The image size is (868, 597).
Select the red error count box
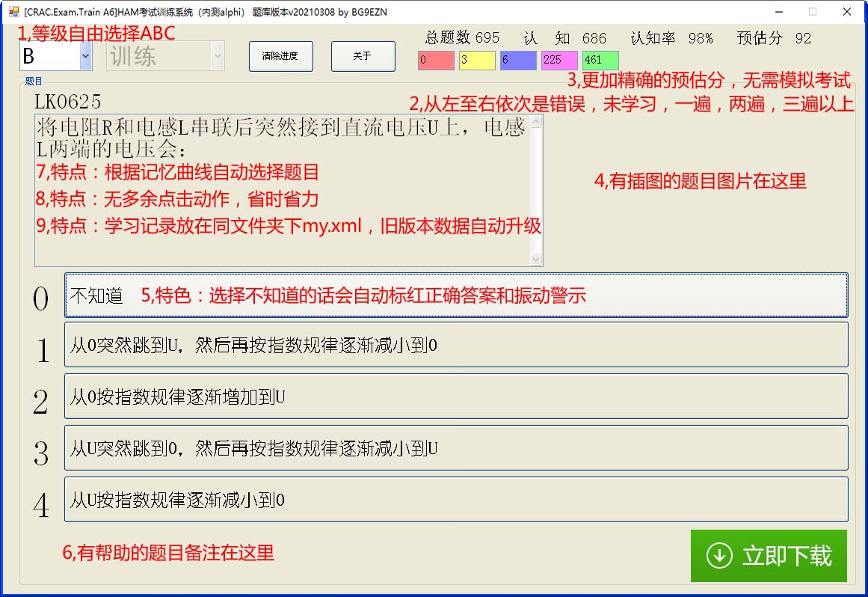click(x=436, y=61)
